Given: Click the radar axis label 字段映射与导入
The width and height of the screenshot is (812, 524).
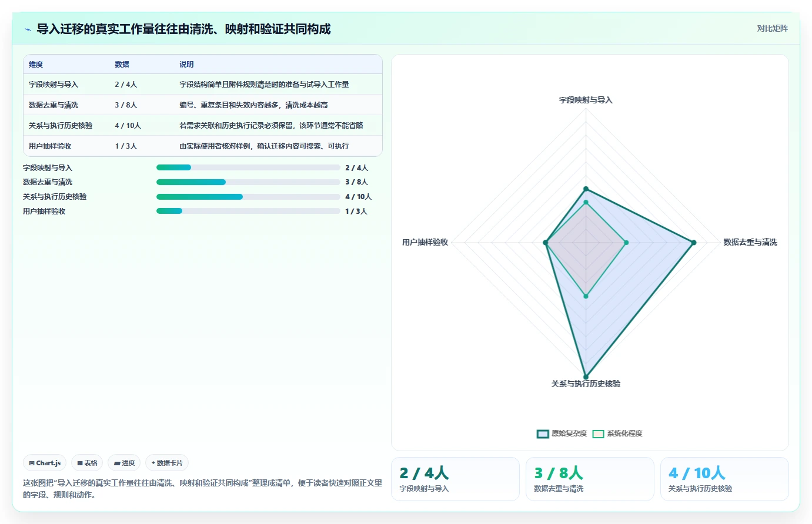Looking at the screenshot, I should click(x=586, y=100).
